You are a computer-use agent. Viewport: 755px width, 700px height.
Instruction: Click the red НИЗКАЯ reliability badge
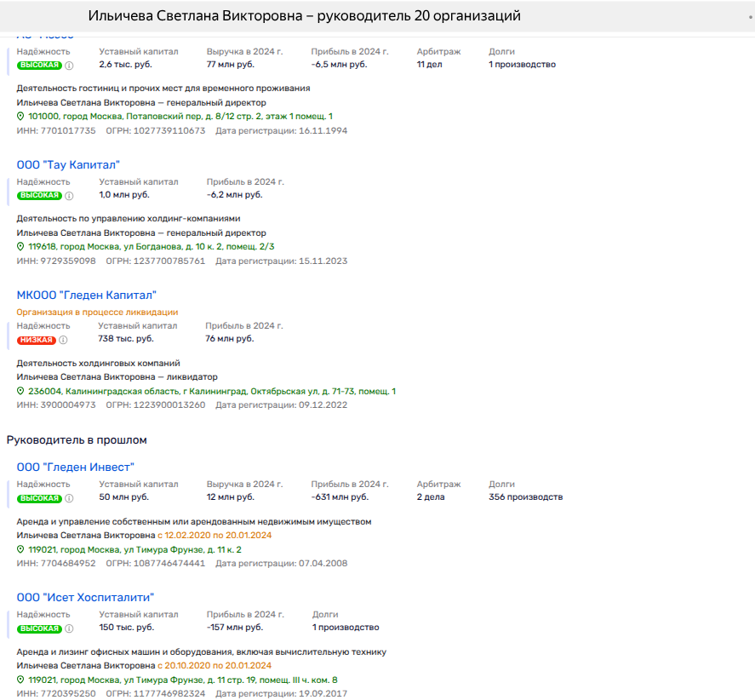36,340
